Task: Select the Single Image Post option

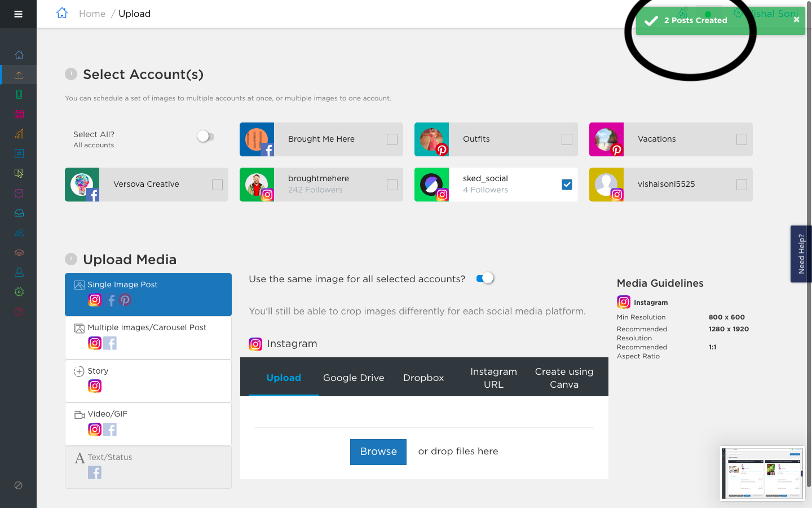Action: tap(148, 295)
